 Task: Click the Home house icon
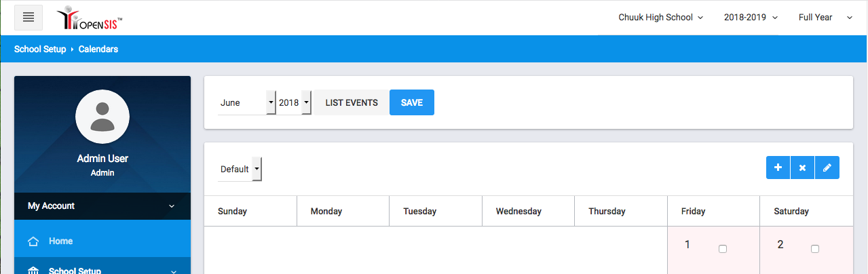pos(33,241)
